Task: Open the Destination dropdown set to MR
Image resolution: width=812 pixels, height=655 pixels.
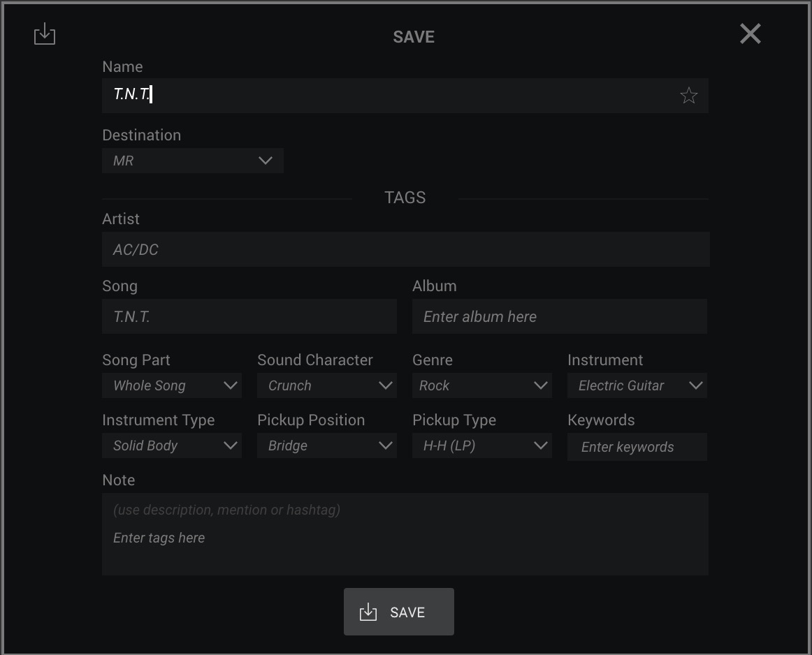Action: [193, 161]
